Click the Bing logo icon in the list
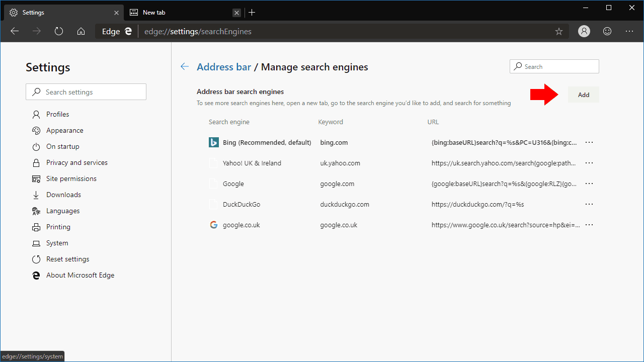The width and height of the screenshot is (644, 362). (x=214, y=142)
